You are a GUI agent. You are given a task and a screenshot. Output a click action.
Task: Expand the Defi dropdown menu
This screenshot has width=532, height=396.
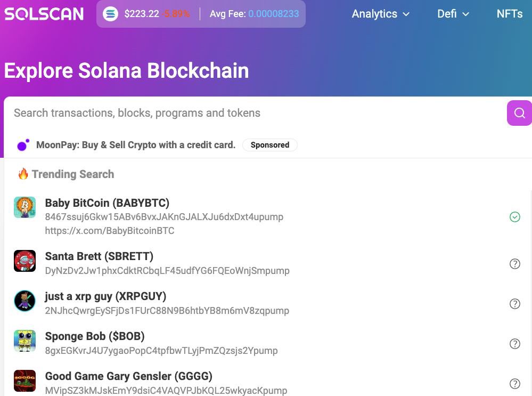[453, 14]
